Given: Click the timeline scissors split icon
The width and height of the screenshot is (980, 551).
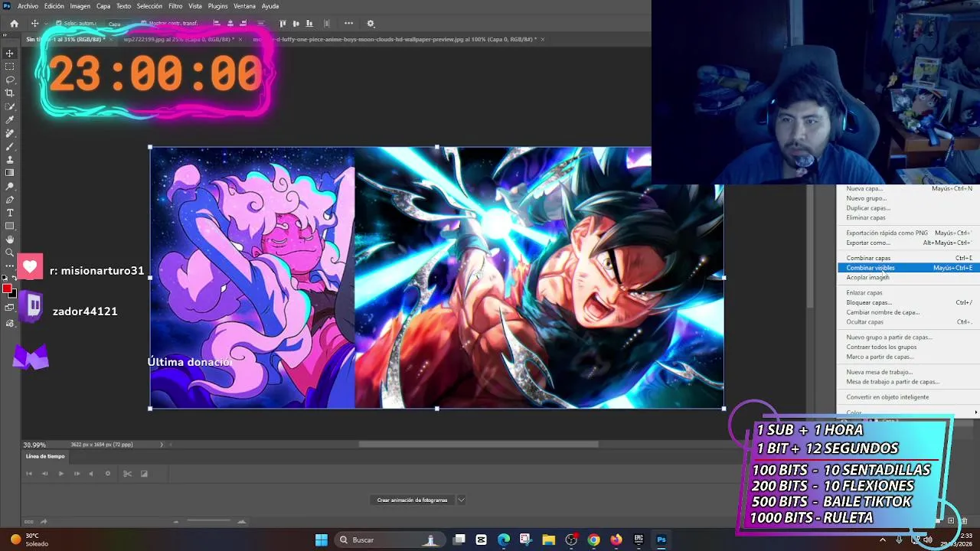Looking at the screenshot, I should pos(127,474).
